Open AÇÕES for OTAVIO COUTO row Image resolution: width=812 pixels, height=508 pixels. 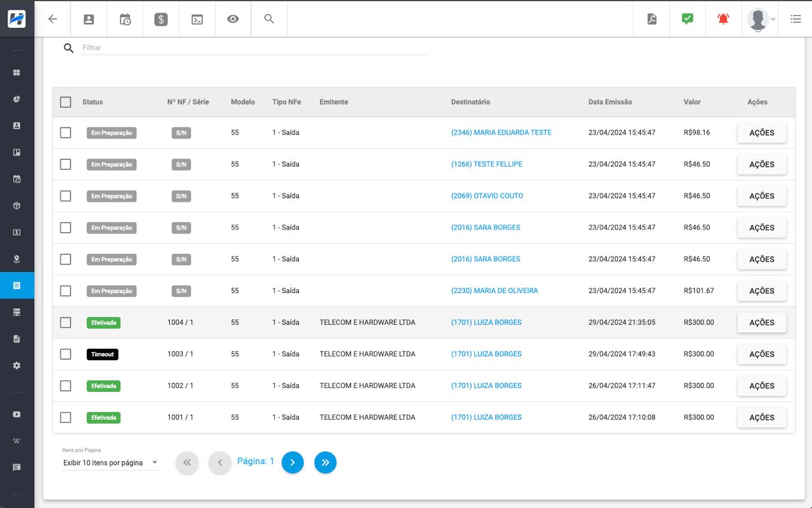(x=762, y=196)
